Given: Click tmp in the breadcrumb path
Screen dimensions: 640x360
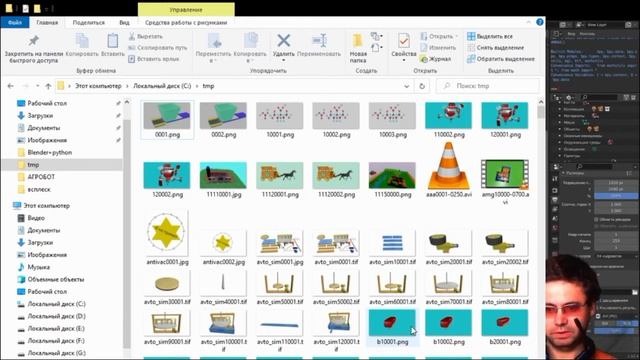Looking at the screenshot, I should click(208, 86).
